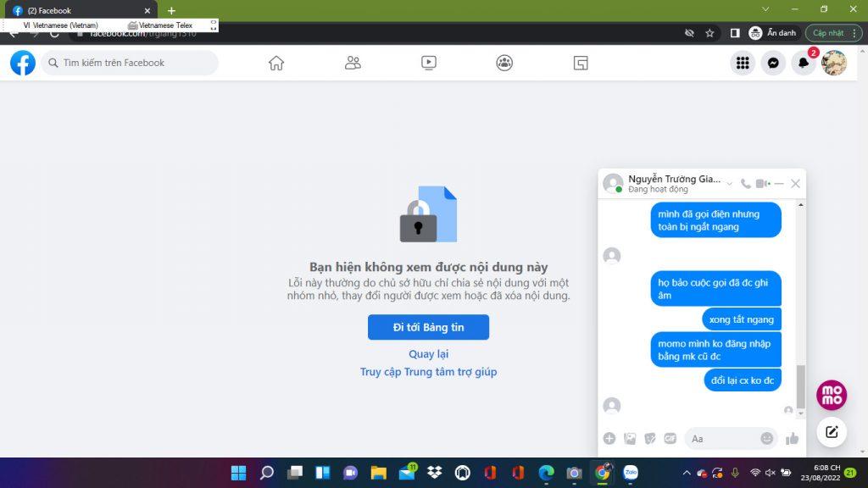Open the Friends icon in top navigation
Image resolution: width=868 pixels, height=488 pixels.
point(353,63)
